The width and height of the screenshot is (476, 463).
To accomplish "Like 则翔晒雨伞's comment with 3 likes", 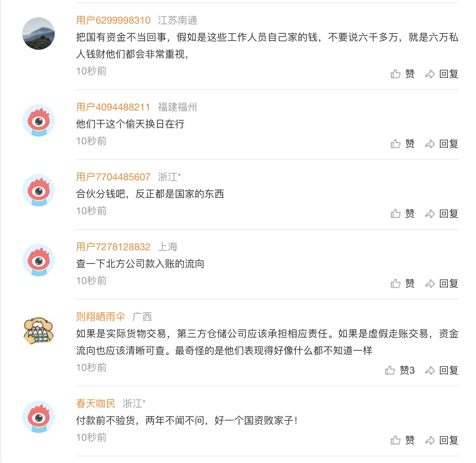I will tap(400, 371).
